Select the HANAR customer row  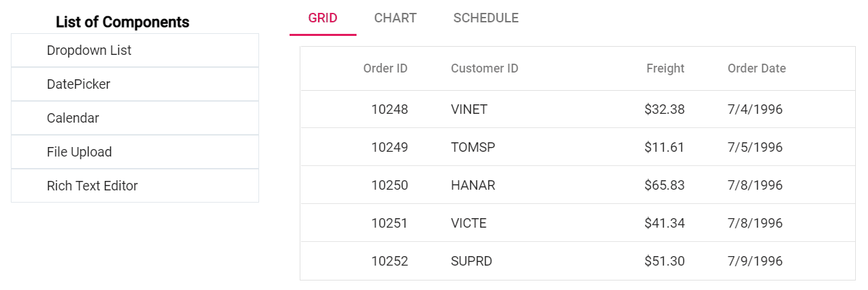[x=473, y=186]
